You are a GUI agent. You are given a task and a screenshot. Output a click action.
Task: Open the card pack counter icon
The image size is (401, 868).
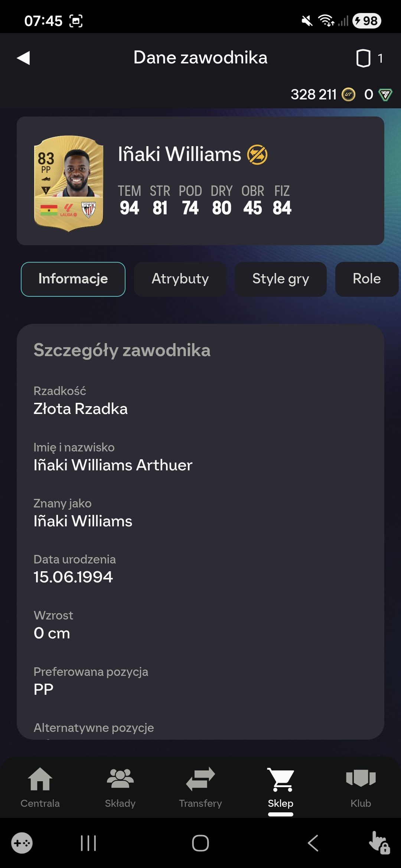[363, 58]
